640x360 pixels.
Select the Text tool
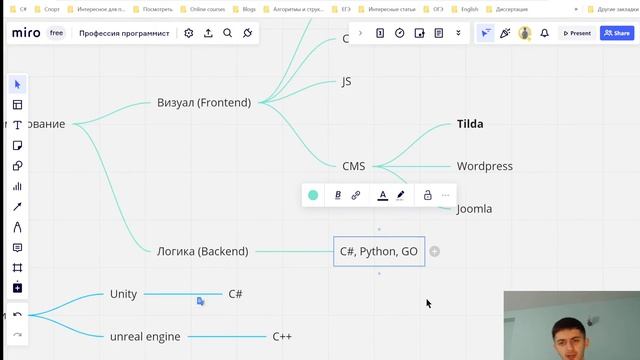(17, 125)
